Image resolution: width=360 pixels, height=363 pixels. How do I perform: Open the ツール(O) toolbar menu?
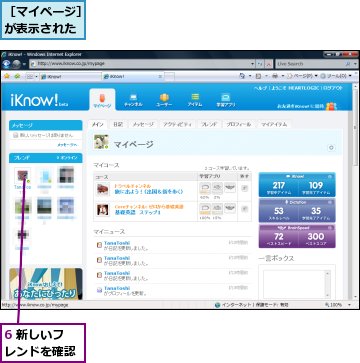pyautogui.click(x=336, y=76)
